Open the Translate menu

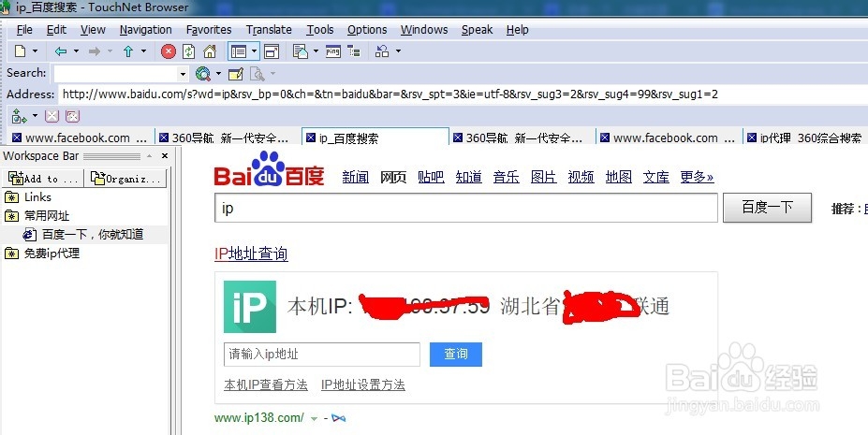click(x=269, y=30)
